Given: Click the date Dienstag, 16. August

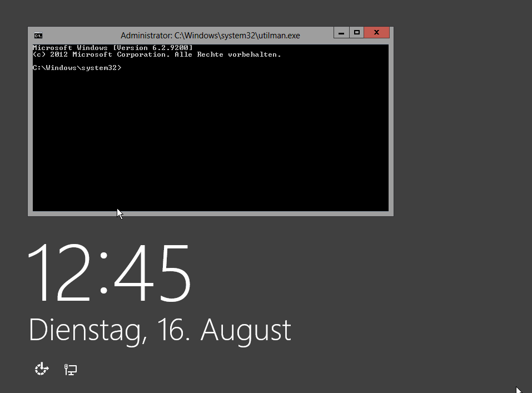Looking at the screenshot, I should coord(160,330).
